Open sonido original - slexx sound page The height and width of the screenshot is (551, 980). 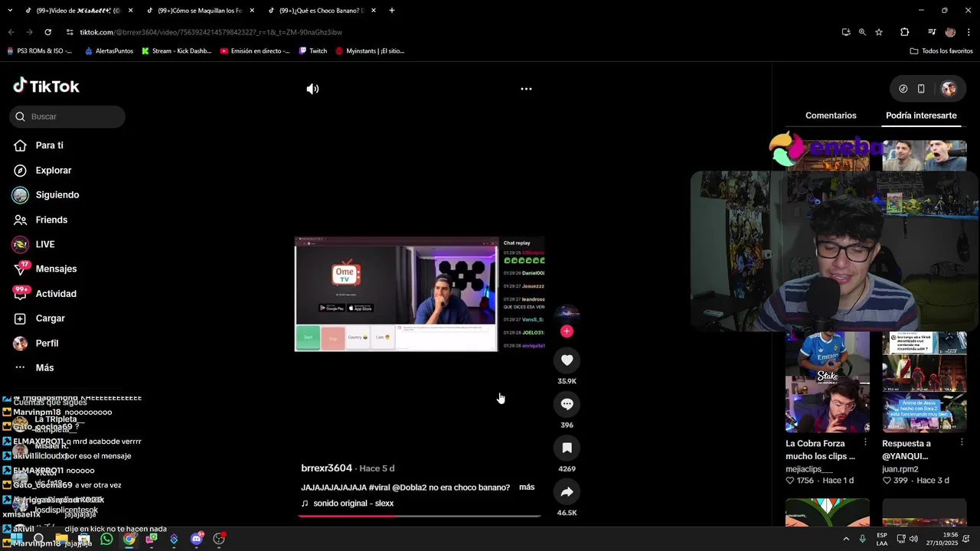[x=347, y=504]
